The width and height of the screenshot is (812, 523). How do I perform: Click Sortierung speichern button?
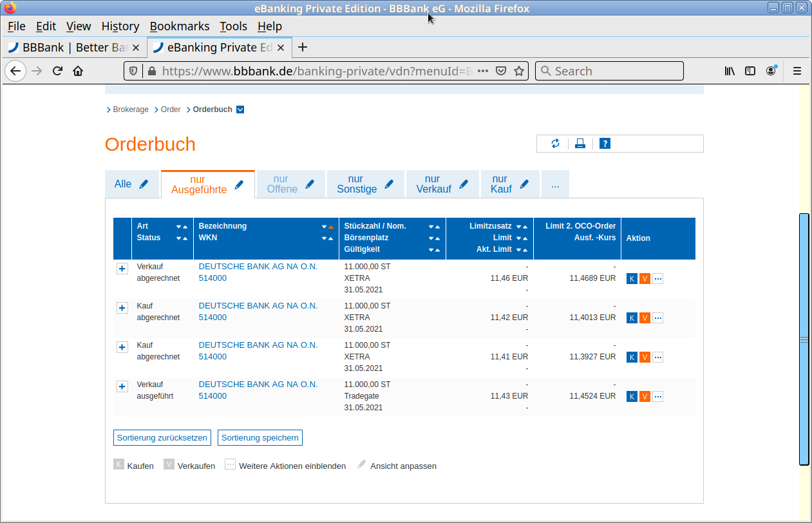260,438
